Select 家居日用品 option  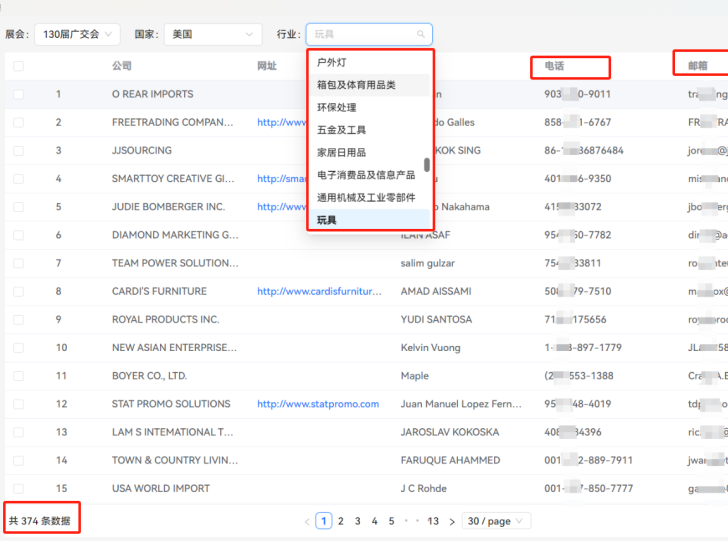pyautogui.click(x=369, y=153)
